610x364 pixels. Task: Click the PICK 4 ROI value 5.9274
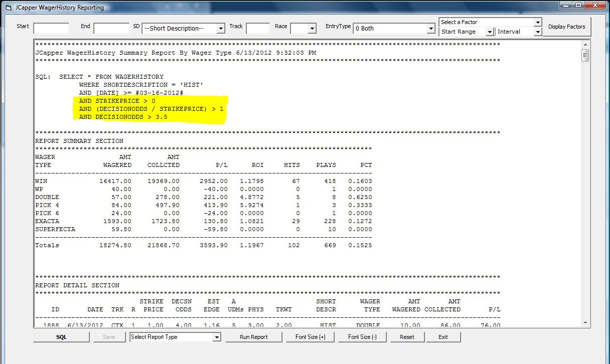252,205
